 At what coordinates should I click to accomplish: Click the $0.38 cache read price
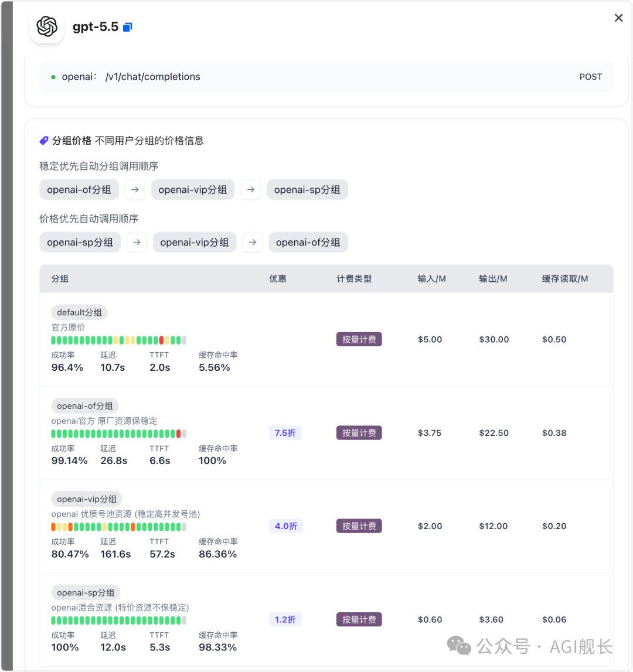pyautogui.click(x=554, y=433)
